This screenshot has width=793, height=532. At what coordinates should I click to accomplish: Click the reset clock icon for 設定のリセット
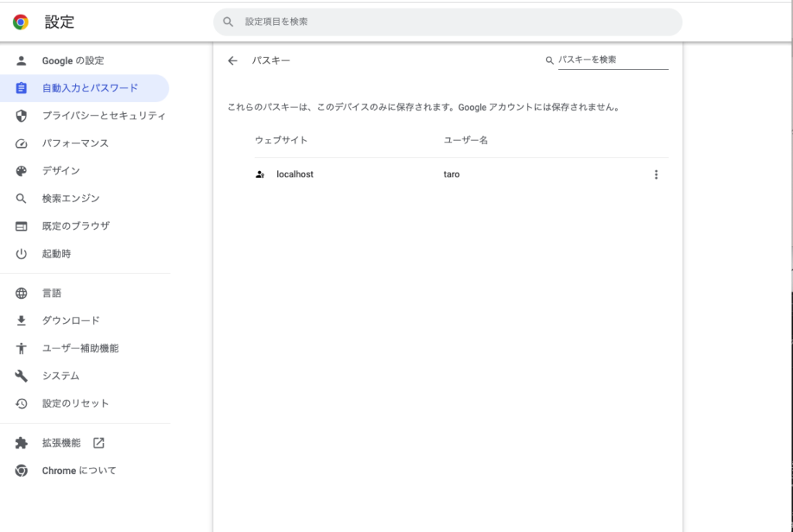coord(21,403)
